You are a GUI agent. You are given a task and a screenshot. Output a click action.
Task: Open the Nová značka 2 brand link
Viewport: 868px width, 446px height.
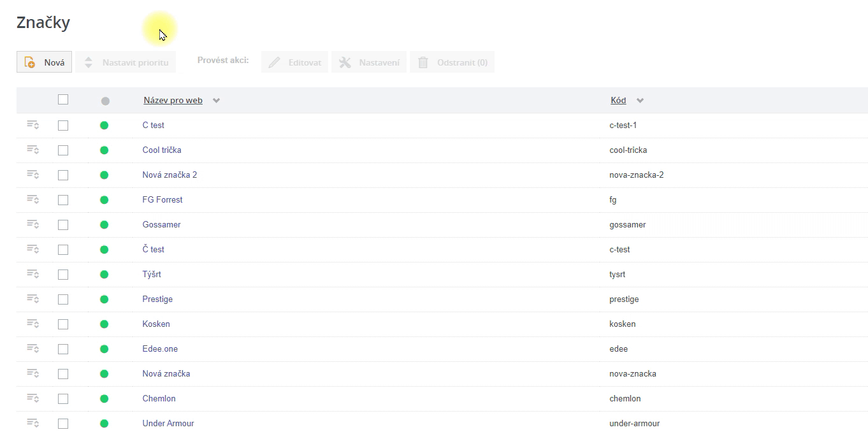pyautogui.click(x=170, y=175)
